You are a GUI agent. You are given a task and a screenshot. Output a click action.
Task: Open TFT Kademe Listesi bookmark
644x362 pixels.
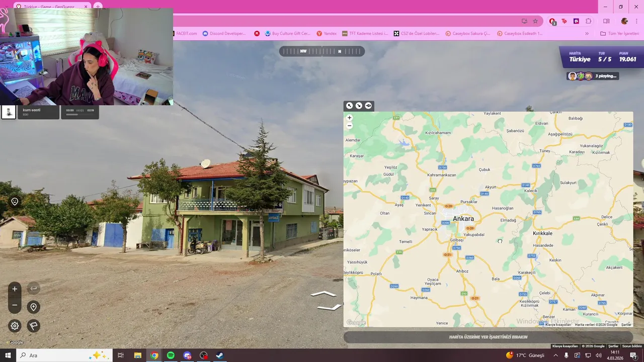365,34
